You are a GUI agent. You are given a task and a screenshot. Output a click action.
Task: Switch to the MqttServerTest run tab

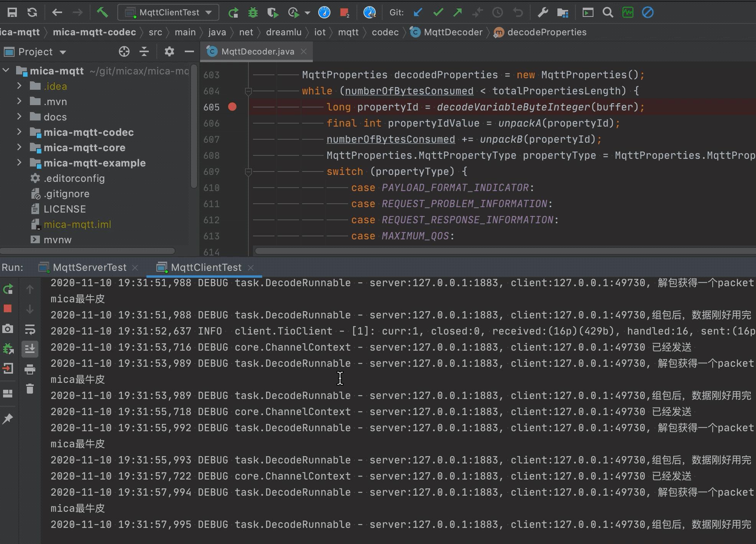pos(90,267)
